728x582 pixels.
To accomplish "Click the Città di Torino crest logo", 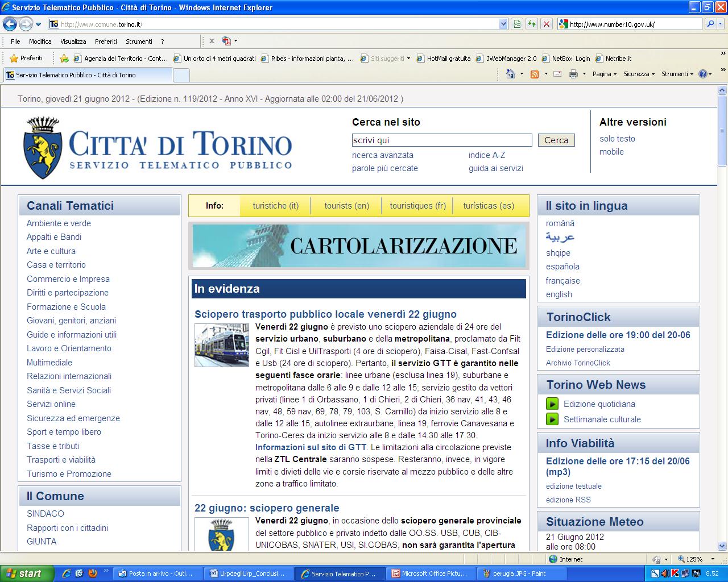I will pyautogui.click(x=43, y=147).
